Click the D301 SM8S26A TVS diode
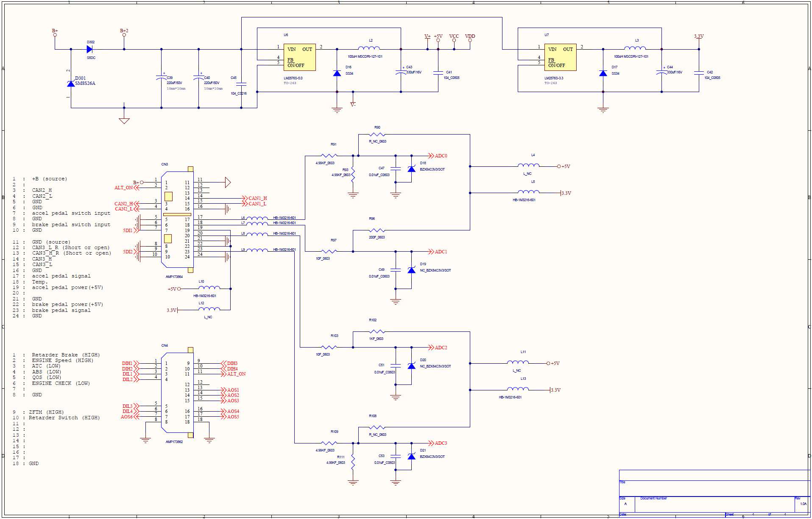The height and width of the screenshot is (519, 812). (71, 84)
